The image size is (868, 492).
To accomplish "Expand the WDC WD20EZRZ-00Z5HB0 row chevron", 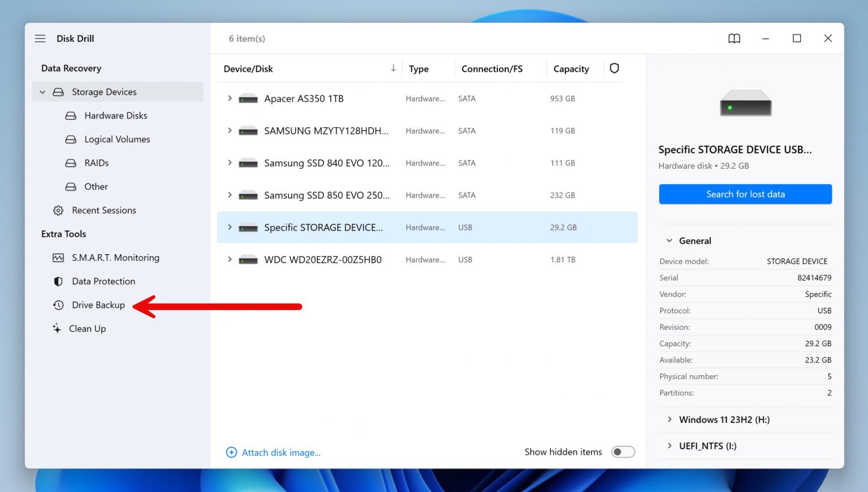I will coord(229,259).
